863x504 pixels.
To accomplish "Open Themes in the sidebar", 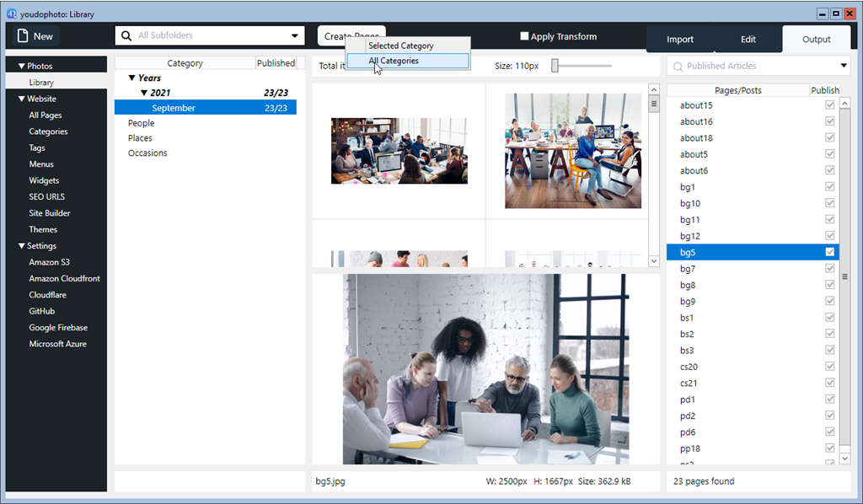I will (x=43, y=229).
